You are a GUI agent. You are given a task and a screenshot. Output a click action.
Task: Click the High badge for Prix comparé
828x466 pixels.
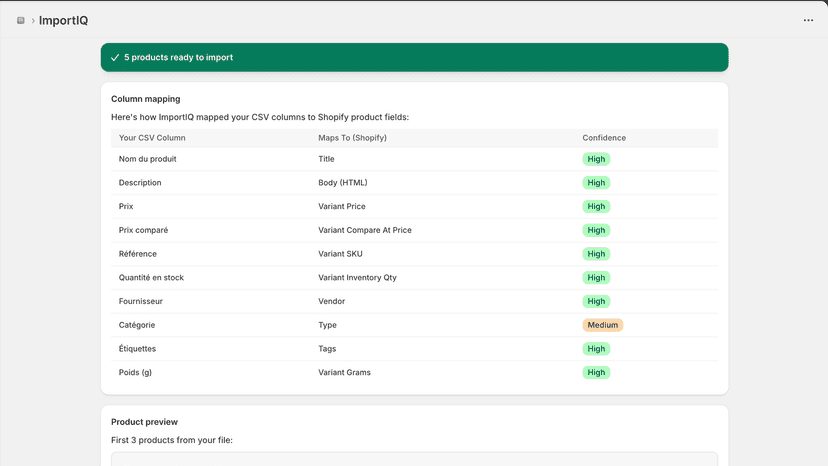pyautogui.click(x=596, y=230)
